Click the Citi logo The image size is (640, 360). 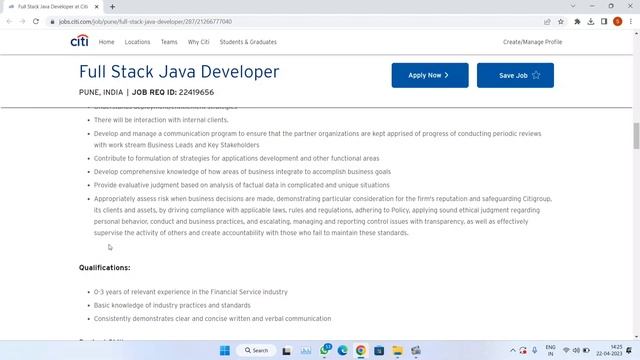[x=79, y=41]
